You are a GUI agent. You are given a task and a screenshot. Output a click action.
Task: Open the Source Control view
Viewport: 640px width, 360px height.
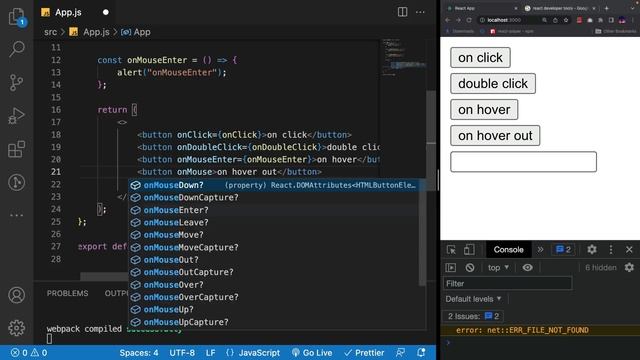pyautogui.click(x=16, y=82)
